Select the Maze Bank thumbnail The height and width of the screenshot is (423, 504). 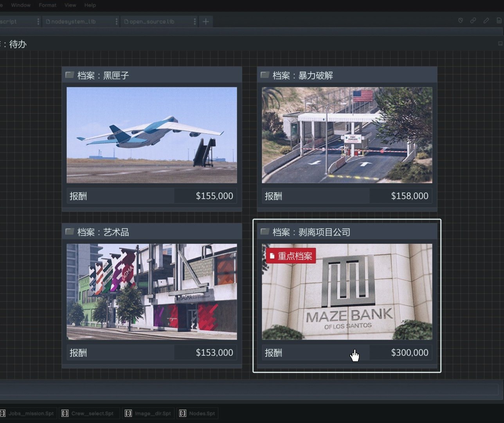click(x=347, y=292)
